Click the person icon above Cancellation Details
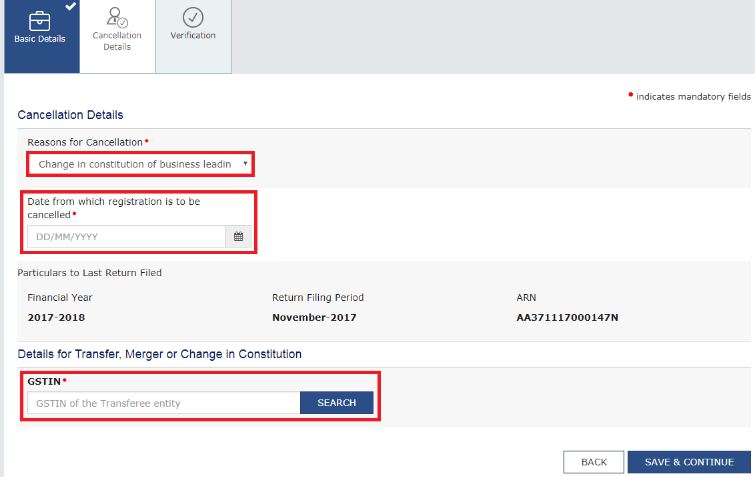Viewport: 755px width, 477px height. pyautogui.click(x=117, y=17)
